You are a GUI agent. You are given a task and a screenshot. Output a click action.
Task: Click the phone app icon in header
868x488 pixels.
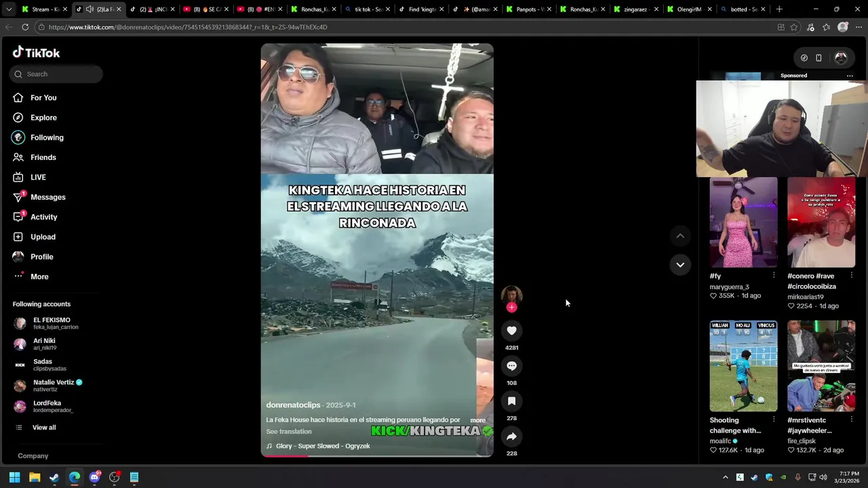point(818,58)
